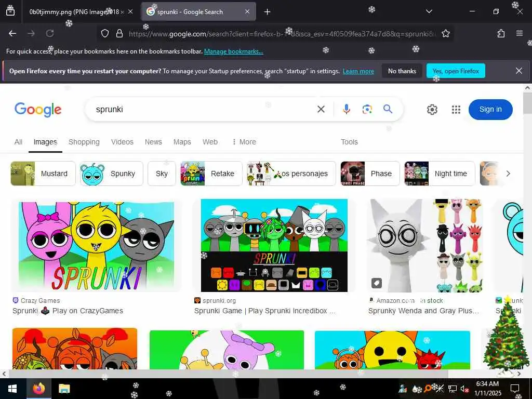Close the sprunki Google Search tab
This screenshot has height=399, width=532.
tap(247, 11)
